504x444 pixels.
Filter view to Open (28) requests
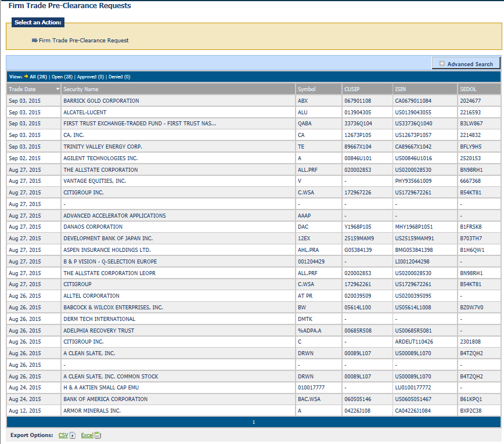[62, 77]
